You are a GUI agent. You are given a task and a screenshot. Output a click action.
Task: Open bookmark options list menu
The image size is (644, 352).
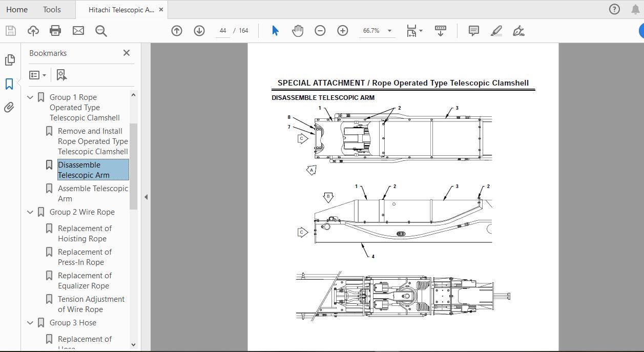(x=38, y=75)
